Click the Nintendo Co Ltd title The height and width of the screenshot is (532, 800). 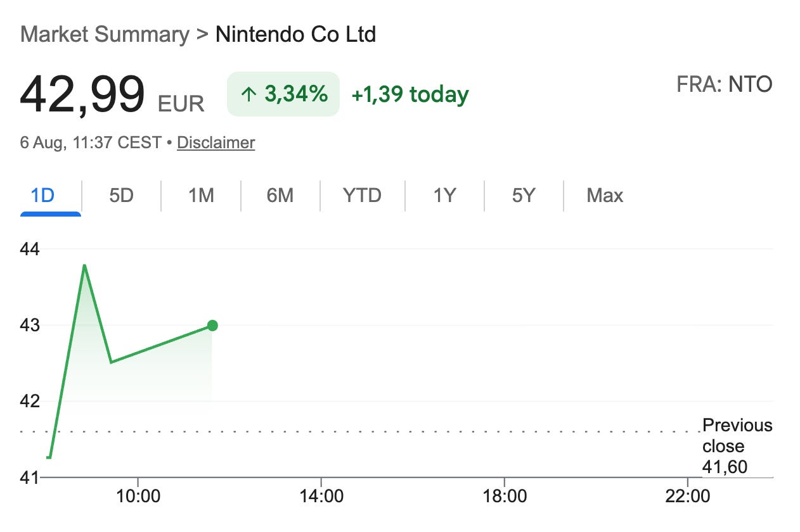click(x=296, y=34)
